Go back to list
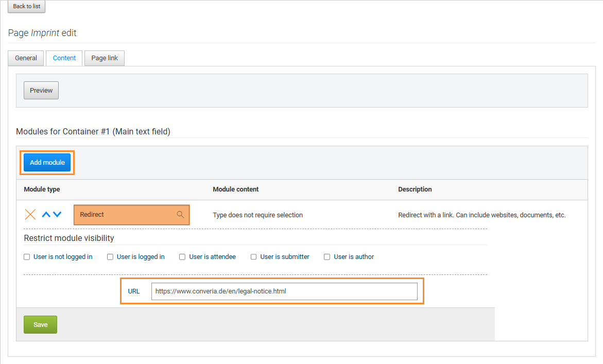 26,6
